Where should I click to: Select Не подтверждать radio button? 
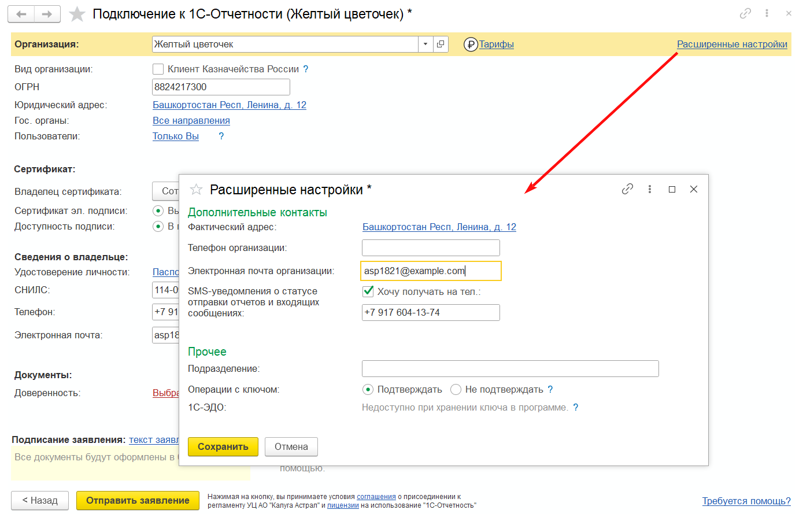456,390
